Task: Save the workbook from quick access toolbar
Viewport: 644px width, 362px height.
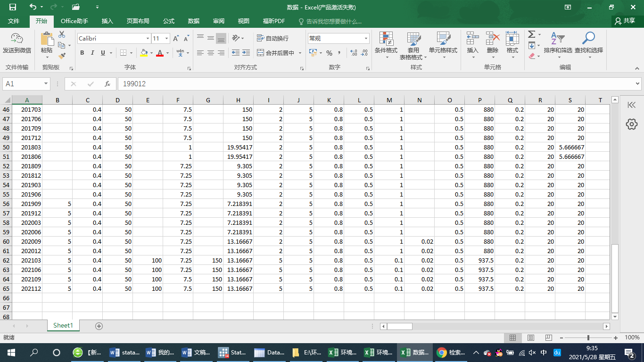Action: click(13, 7)
